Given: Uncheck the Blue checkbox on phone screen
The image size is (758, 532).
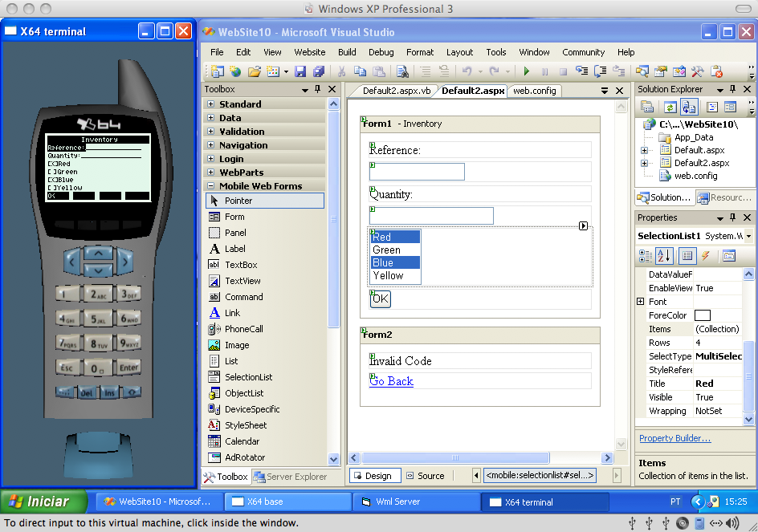Looking at the screenshot, I should tap(51, 180).
